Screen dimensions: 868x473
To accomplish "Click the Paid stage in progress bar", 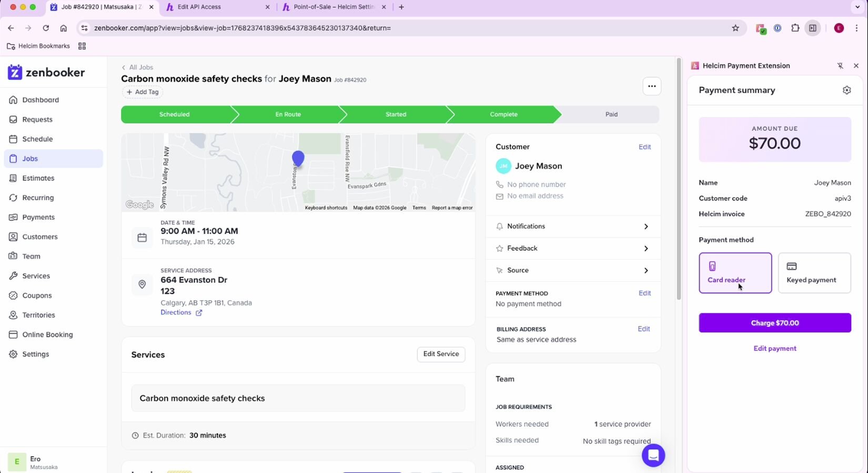I will click(611, 115).
